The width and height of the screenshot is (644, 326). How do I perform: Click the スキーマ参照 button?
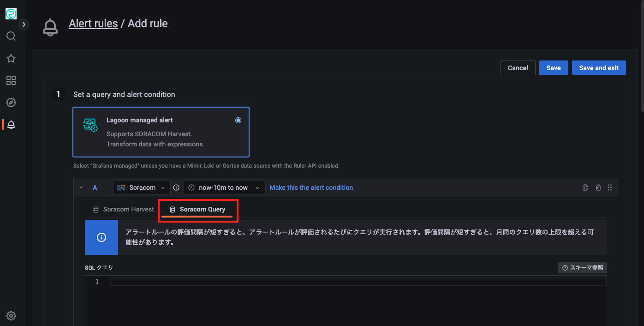(x=582, y=268)
